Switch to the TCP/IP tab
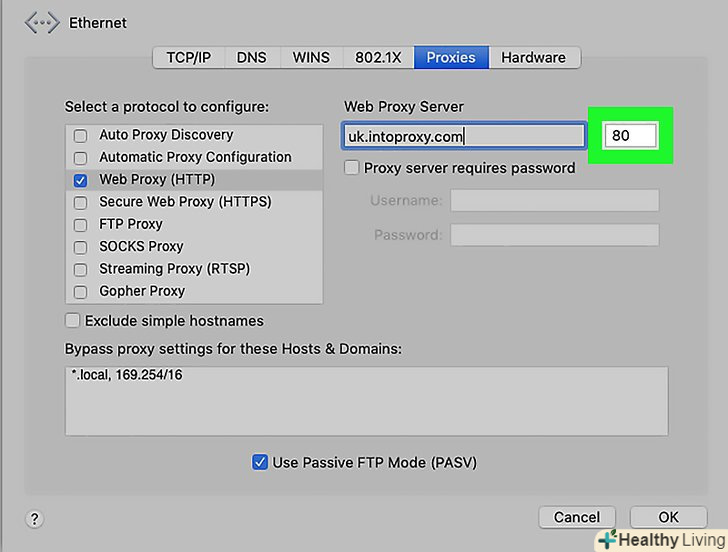Viewport: 728px width, 552px height. (x=188, y=57)
